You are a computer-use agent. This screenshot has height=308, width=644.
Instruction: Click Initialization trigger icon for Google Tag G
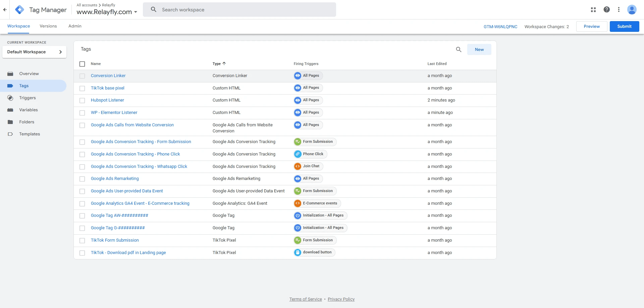pos(298,228)
